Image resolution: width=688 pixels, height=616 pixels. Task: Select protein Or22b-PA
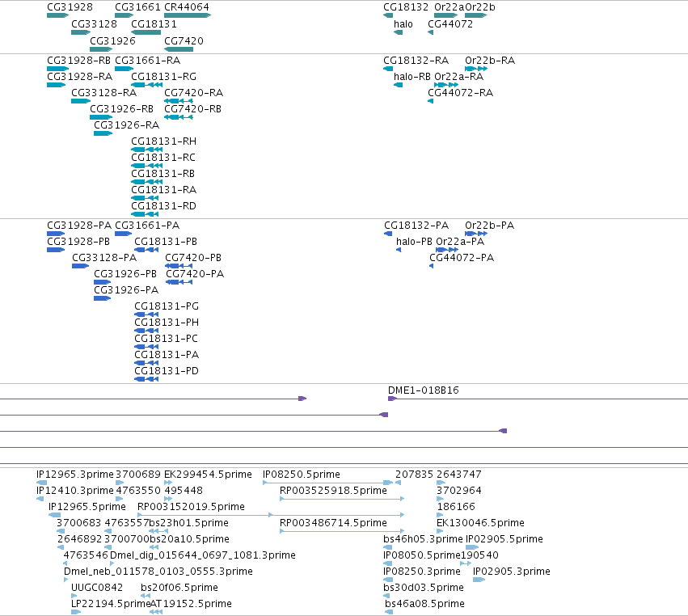coord(490,225)
